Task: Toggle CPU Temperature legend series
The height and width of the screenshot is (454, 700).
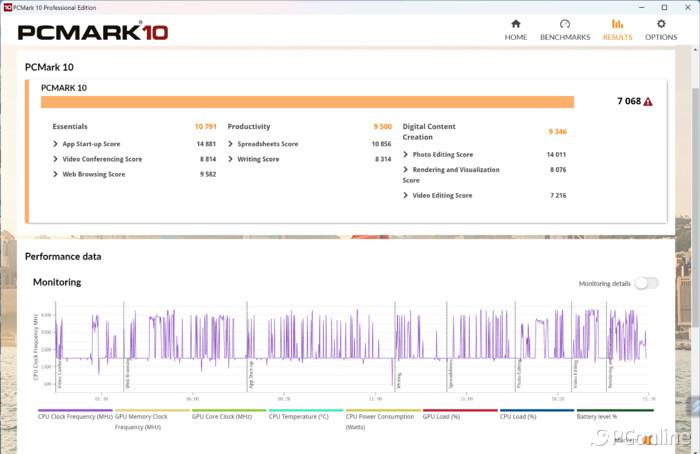Action: 298,416
